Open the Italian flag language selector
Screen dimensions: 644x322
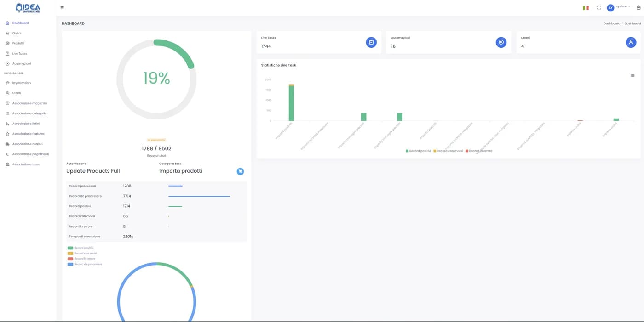point(586,8)
